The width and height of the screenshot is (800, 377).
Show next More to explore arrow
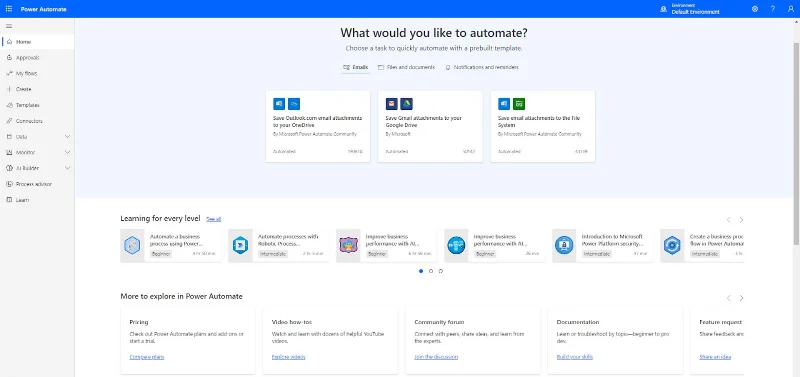pyautogui.click(x=741, y=298)
